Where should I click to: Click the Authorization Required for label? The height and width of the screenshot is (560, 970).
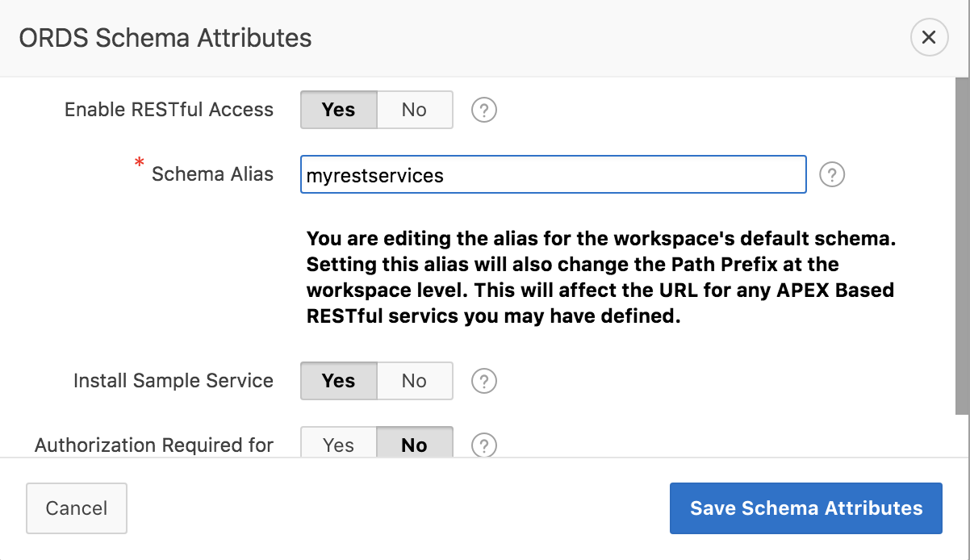click(x=154, y=445)
